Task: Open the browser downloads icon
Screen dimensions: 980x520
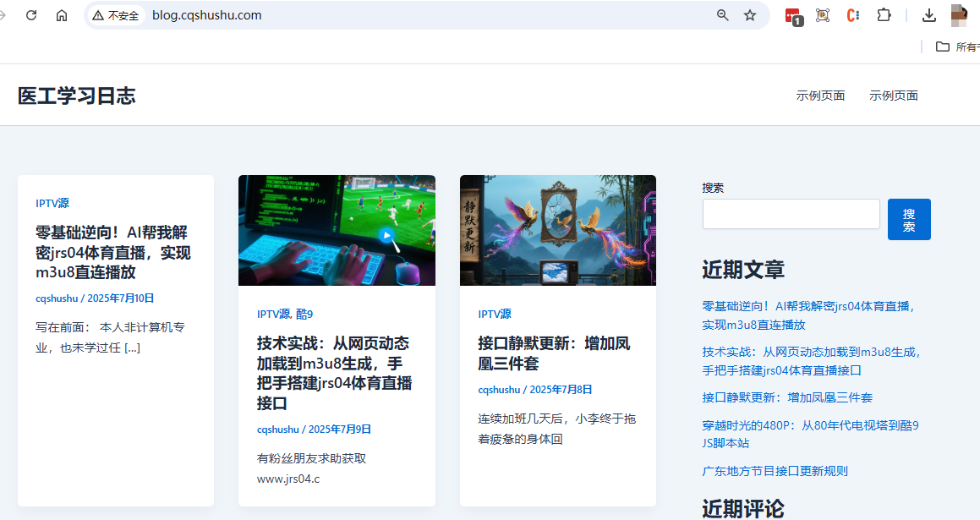Action: (x=929, y=15)
